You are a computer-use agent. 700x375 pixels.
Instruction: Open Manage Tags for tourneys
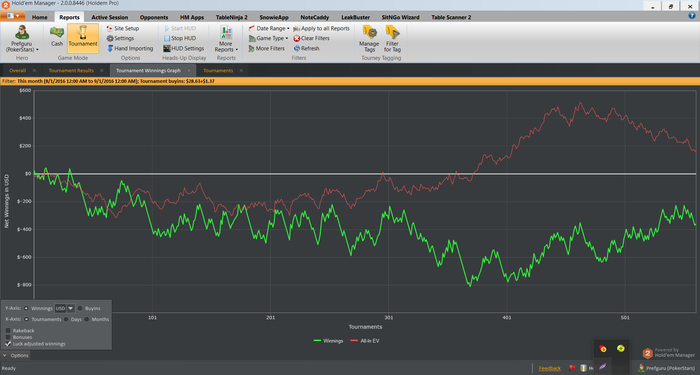[369, 39]
